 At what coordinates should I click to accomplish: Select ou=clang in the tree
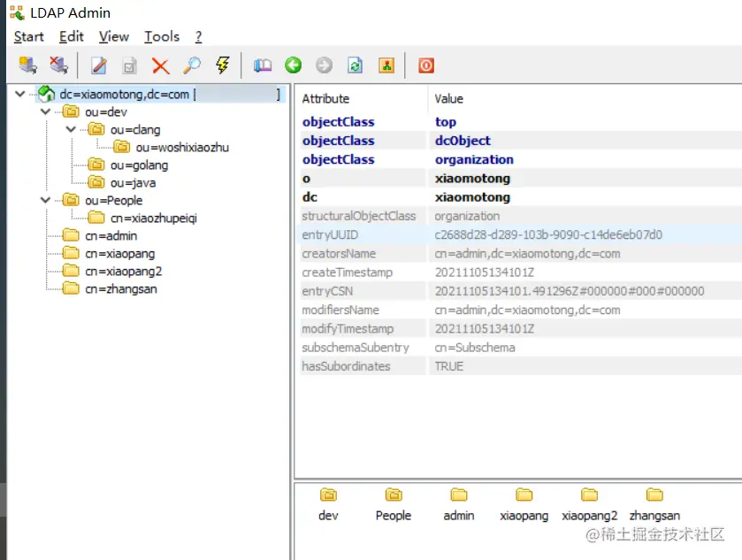(x=135, y=130)
